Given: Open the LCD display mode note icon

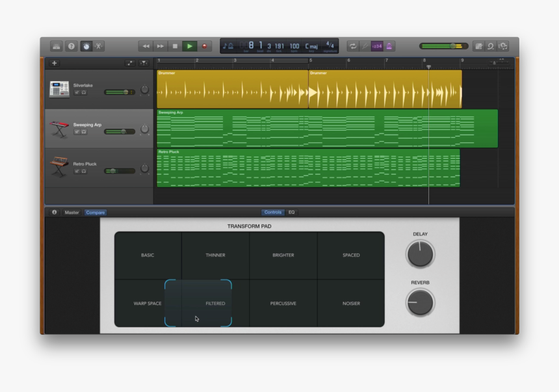Looking at the screenshot, I should [228, 46].
